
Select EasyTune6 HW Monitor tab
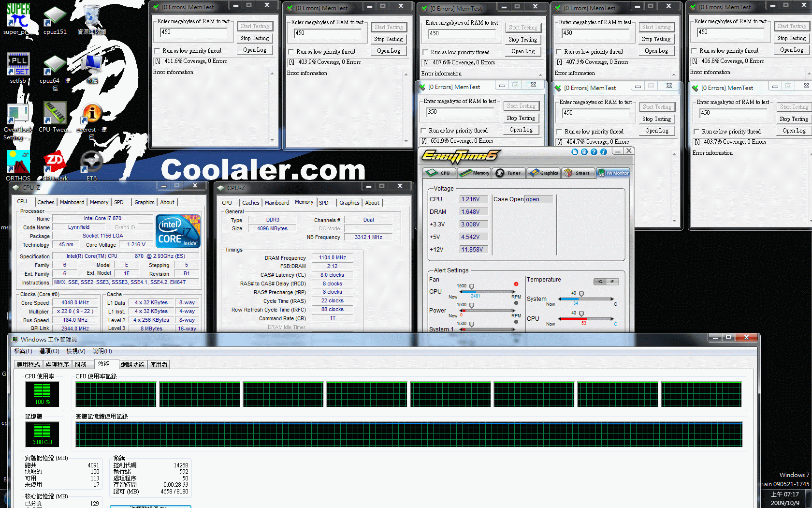613,173
